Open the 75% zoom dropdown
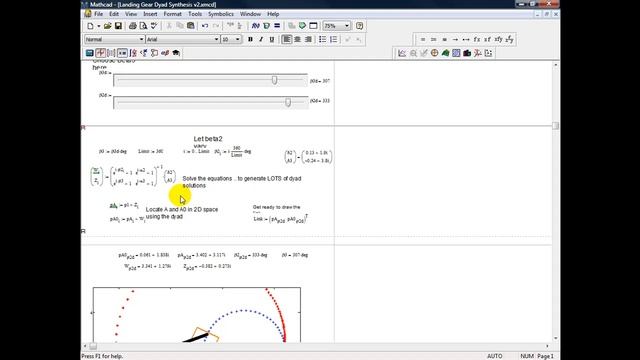This screenshot has height=360, width=640. tap(347, 26)
